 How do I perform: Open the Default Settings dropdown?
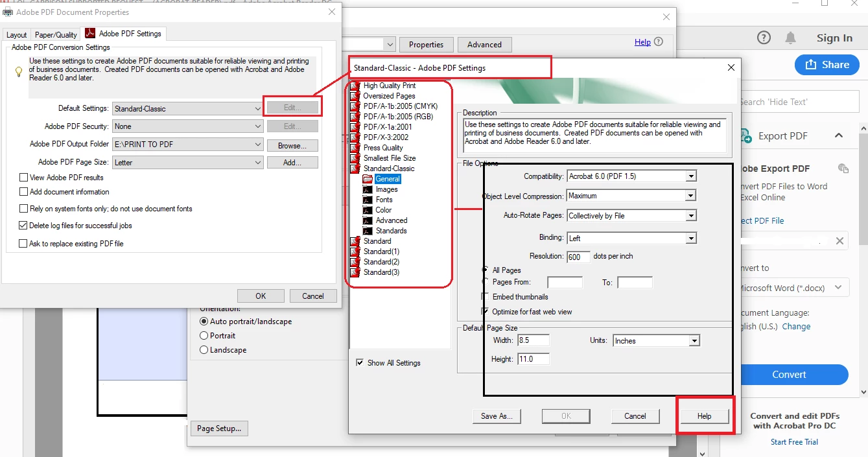[x=188, y=109]
